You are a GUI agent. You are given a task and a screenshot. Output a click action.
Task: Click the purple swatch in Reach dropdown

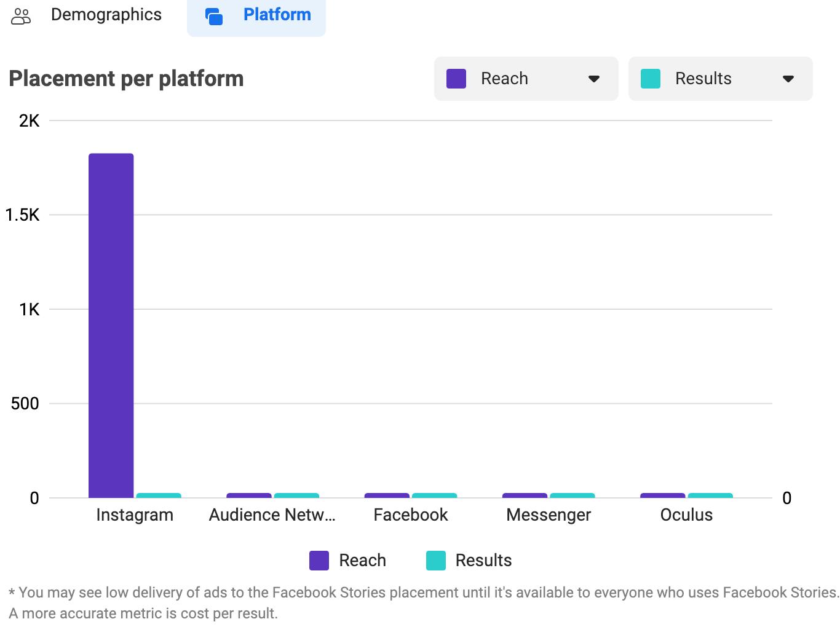(456, 79)
